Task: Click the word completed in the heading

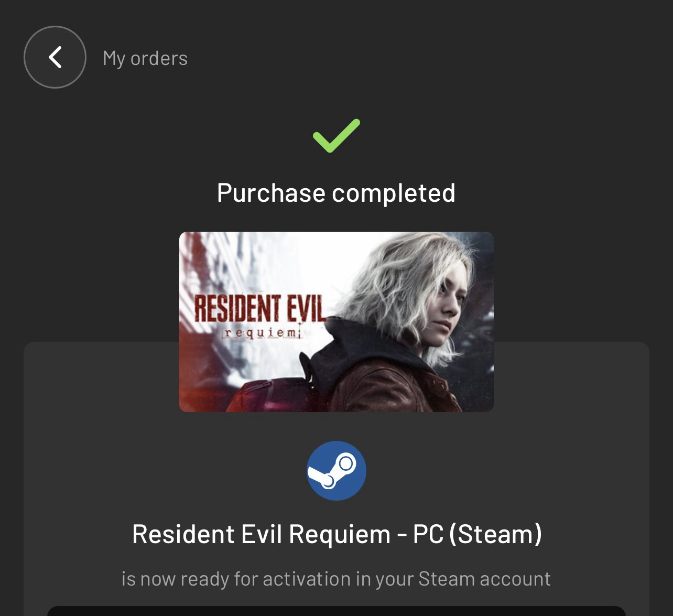Action: tap(394, 193)
